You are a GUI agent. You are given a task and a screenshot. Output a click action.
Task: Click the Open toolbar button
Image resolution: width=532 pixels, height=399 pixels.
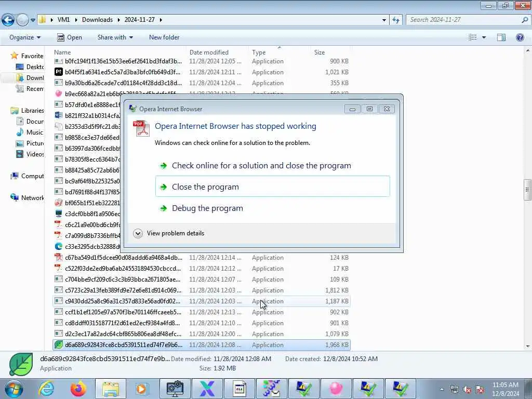[70, 37]
